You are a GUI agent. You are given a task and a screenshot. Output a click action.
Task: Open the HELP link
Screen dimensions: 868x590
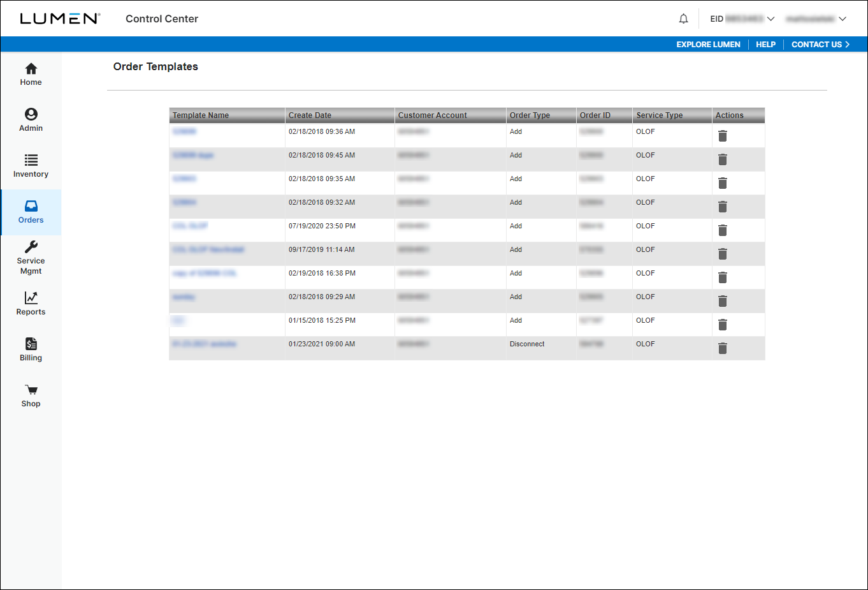(x=765, y=45)
